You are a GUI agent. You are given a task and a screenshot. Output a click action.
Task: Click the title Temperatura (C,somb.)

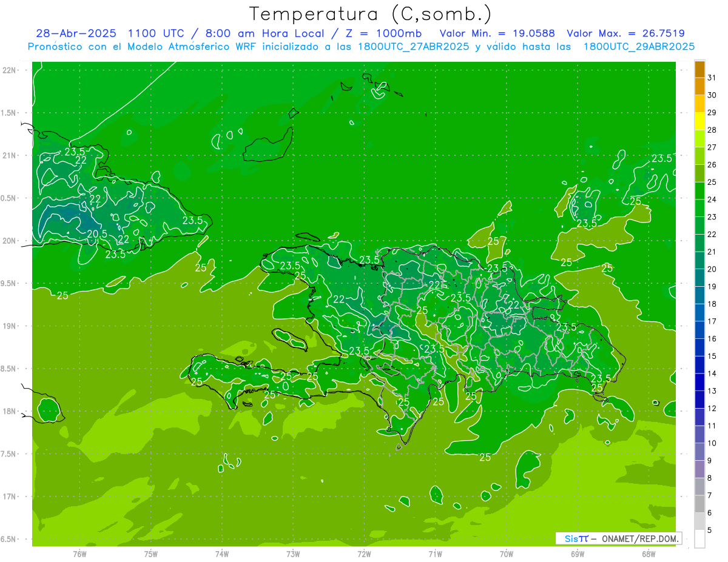coord(371,14)
